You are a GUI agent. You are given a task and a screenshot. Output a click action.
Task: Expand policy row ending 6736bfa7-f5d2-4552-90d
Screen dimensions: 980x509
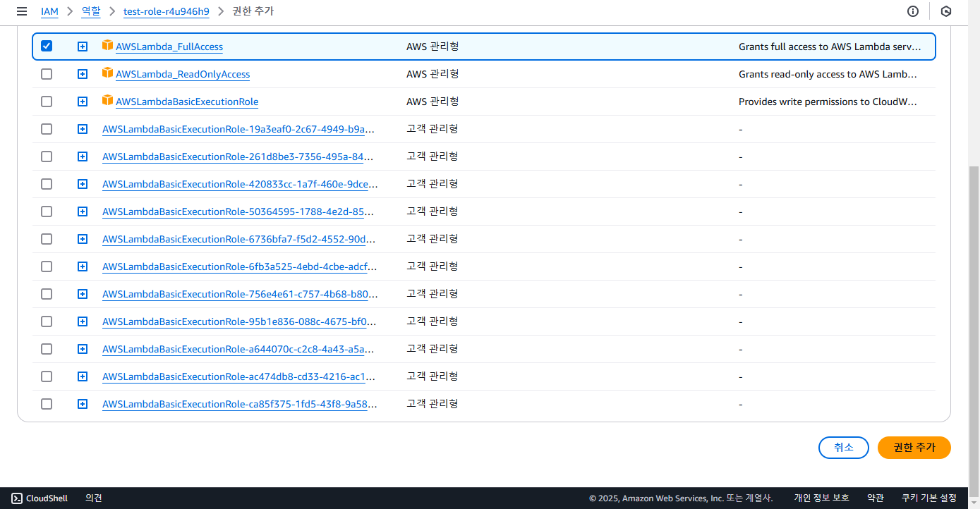click(x=83, y=239)
